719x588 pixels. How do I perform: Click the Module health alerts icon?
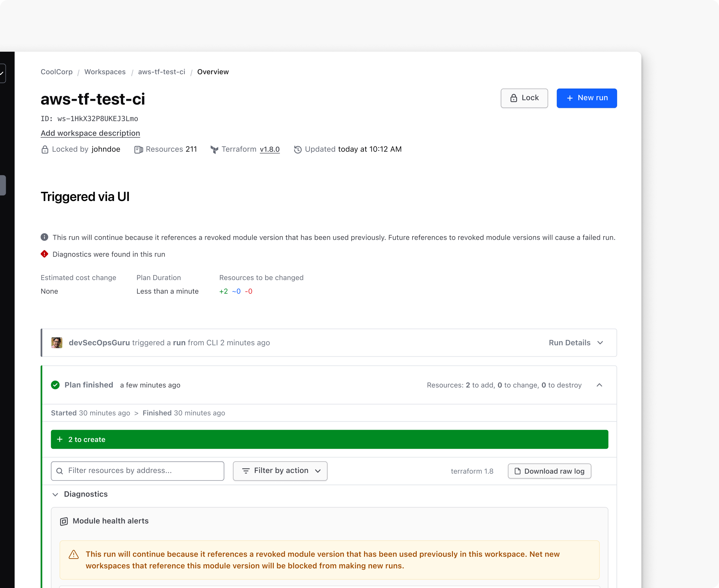pos(64,521)
